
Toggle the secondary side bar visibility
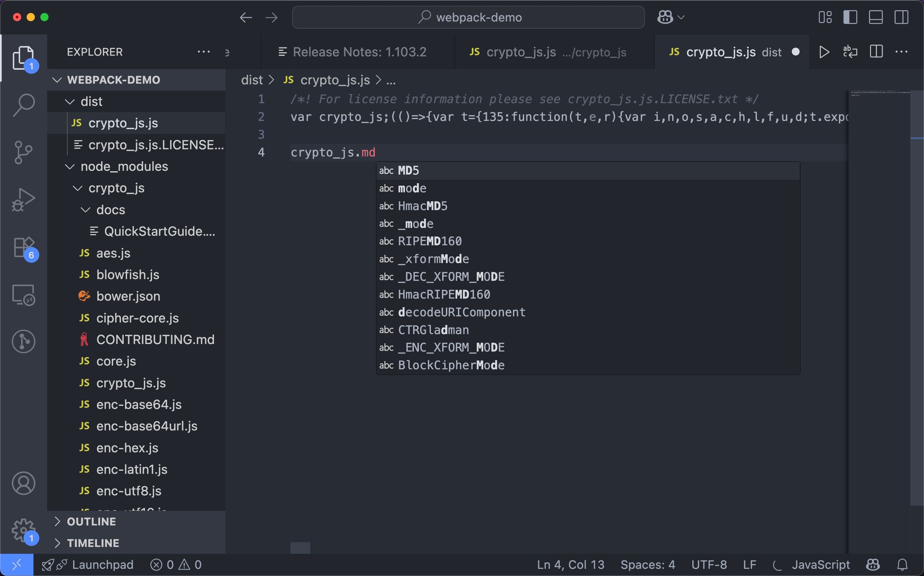tap(901, 17)
